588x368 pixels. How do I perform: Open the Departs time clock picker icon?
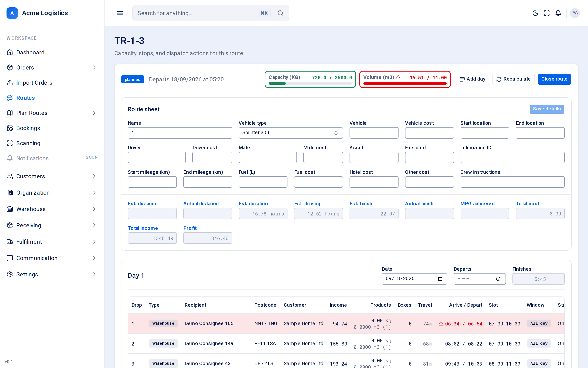coord(498,279)
